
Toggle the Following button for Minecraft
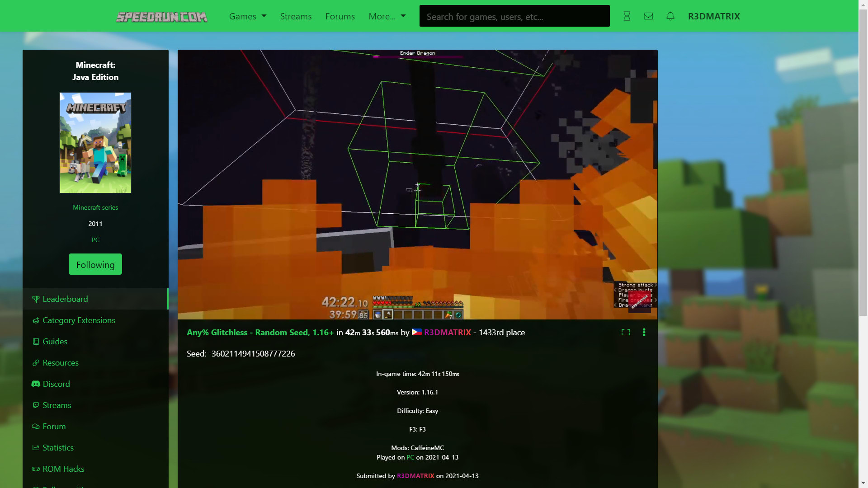coord(95,264)
